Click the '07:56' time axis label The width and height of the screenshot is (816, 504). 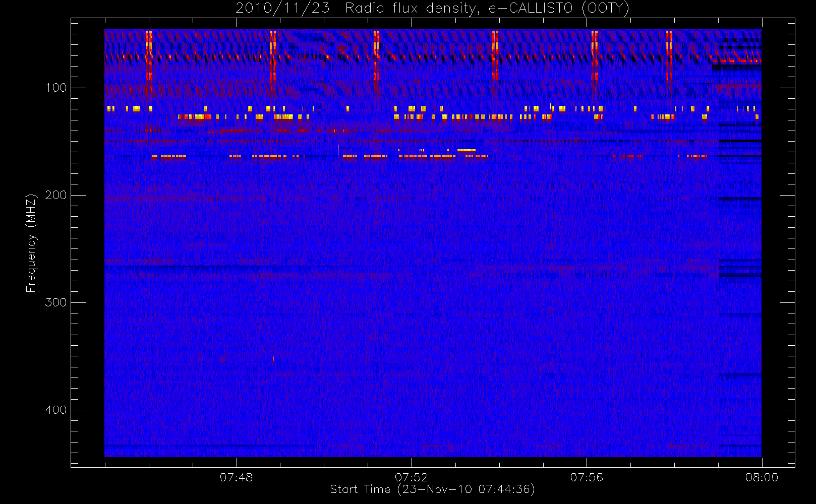(x=587, y=477)
